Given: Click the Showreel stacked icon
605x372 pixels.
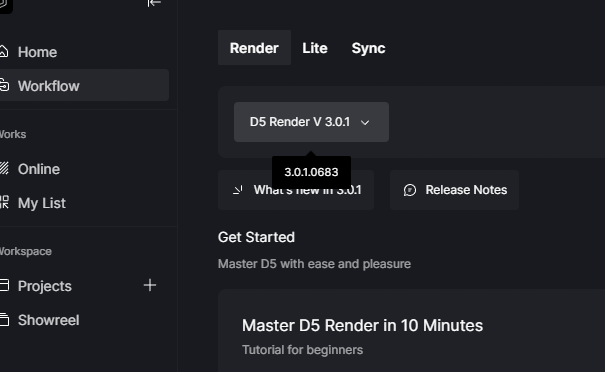Looking at the screenshot, I should click(x=4, y=319).
